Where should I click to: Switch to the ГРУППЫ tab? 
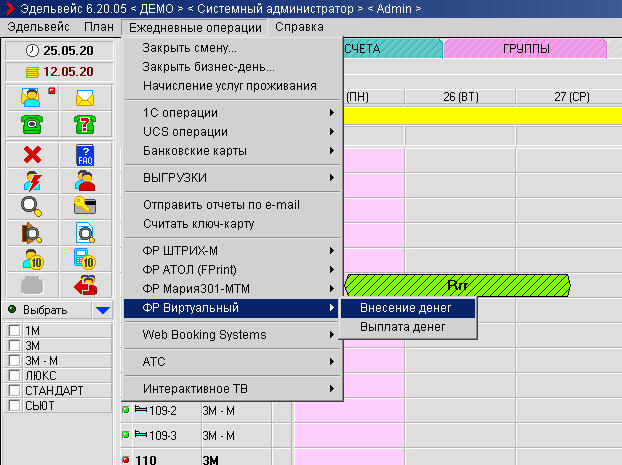524,48
